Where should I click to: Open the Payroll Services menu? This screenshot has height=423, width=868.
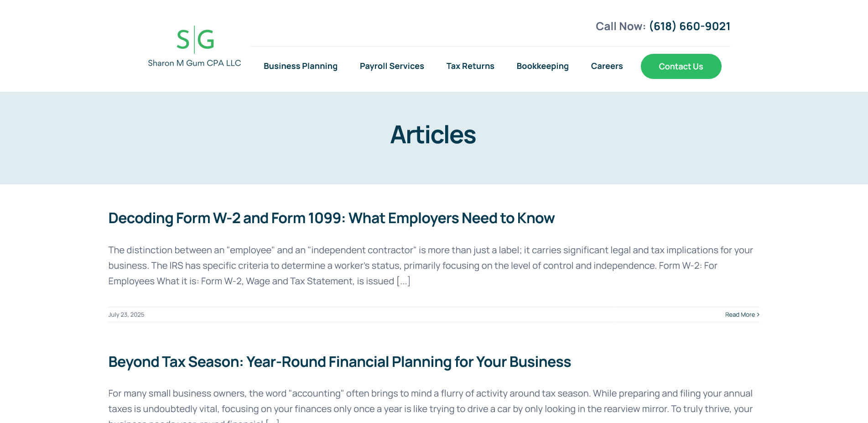(x=391, y=66)
